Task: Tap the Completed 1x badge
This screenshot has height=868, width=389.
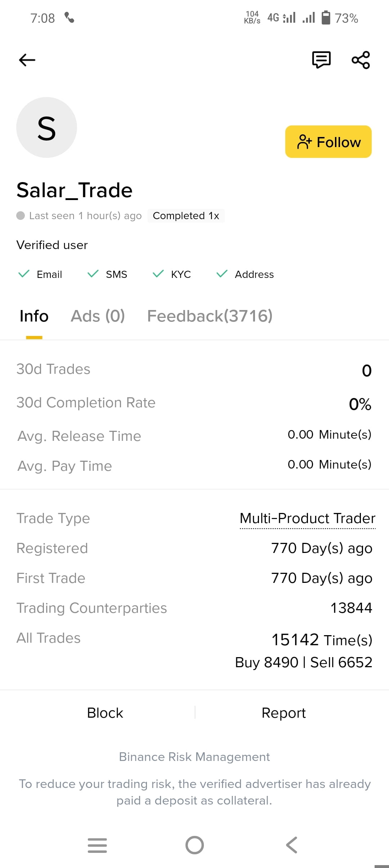Action: 186,216
